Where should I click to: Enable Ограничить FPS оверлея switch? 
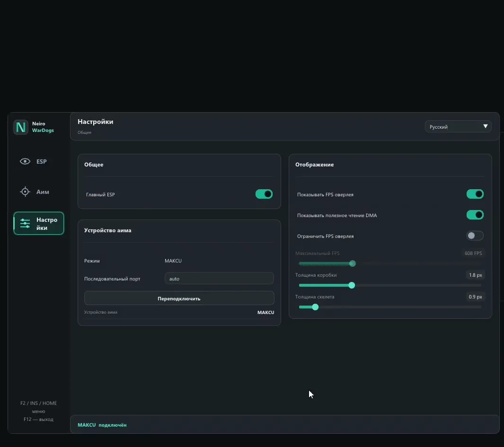pos(475,236)
